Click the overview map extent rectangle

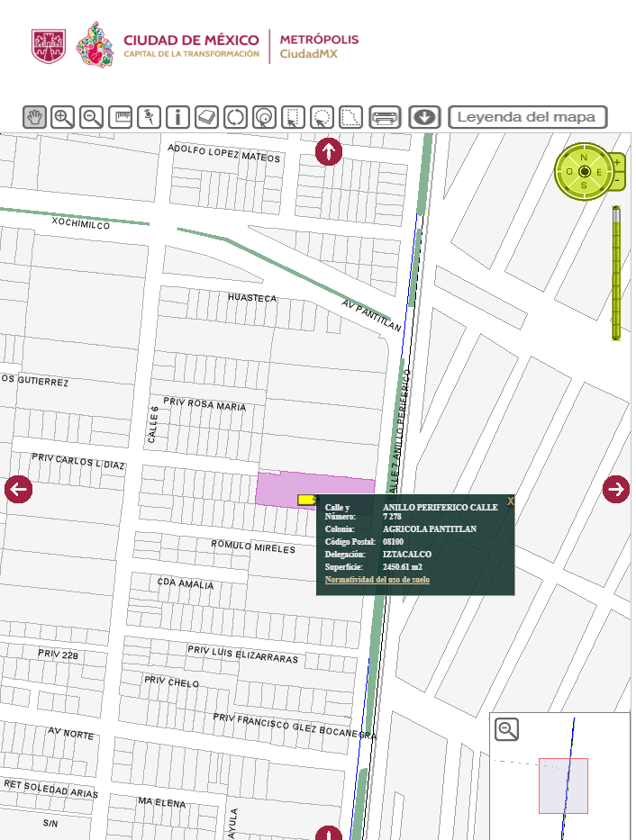[563, 785]
